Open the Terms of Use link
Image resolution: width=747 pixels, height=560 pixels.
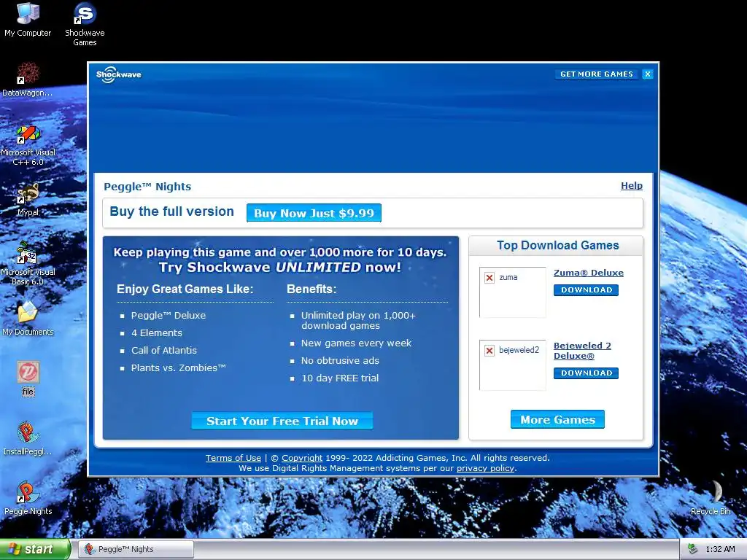point(233,458)
